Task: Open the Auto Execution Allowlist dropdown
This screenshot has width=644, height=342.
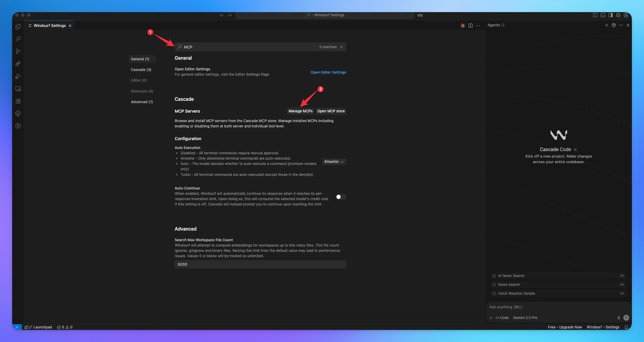Action: (334, 162)
